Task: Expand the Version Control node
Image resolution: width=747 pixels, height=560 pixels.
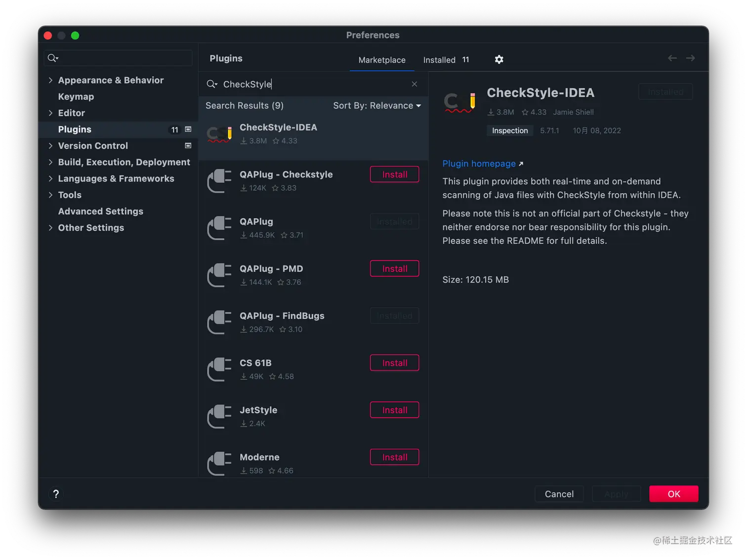Action: (50, 146)
